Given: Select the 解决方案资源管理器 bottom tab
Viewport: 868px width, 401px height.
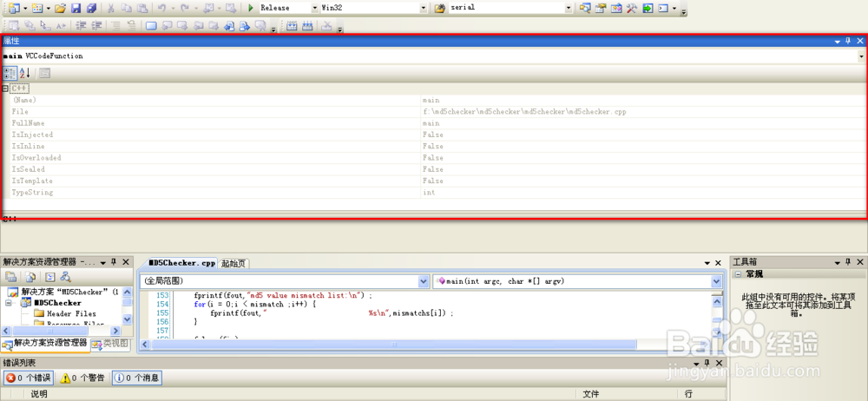Looking at the screenshot, I should [45, 344].
